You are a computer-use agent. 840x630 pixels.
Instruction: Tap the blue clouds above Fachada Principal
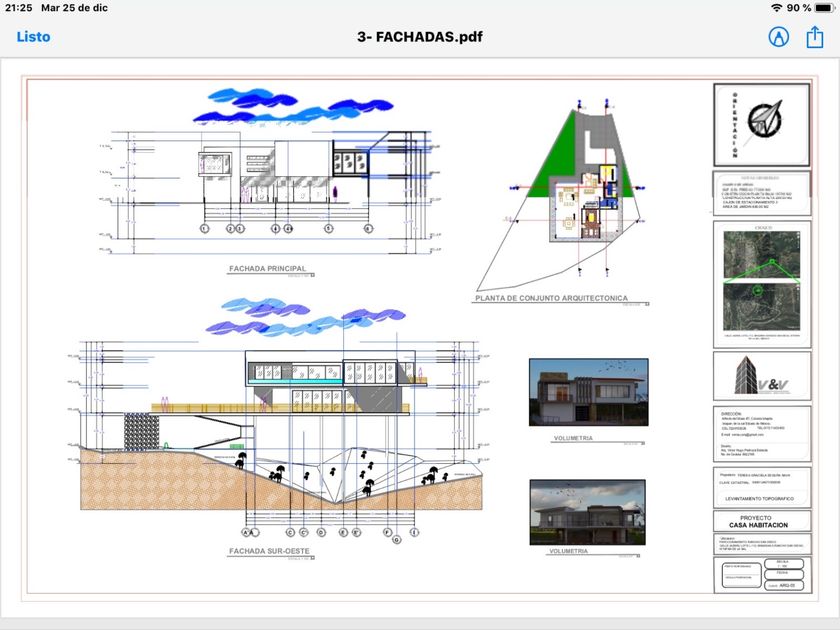point(294,107)
